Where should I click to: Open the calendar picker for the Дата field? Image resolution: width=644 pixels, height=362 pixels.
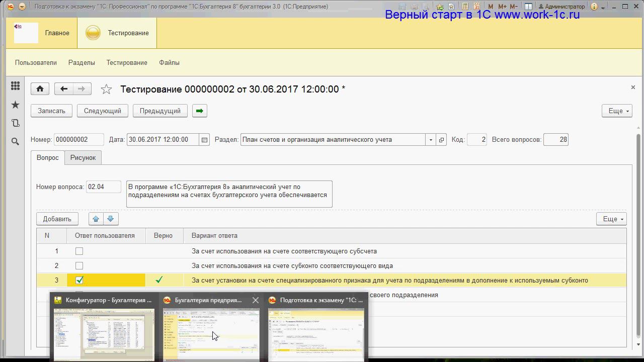pos(205,140)
